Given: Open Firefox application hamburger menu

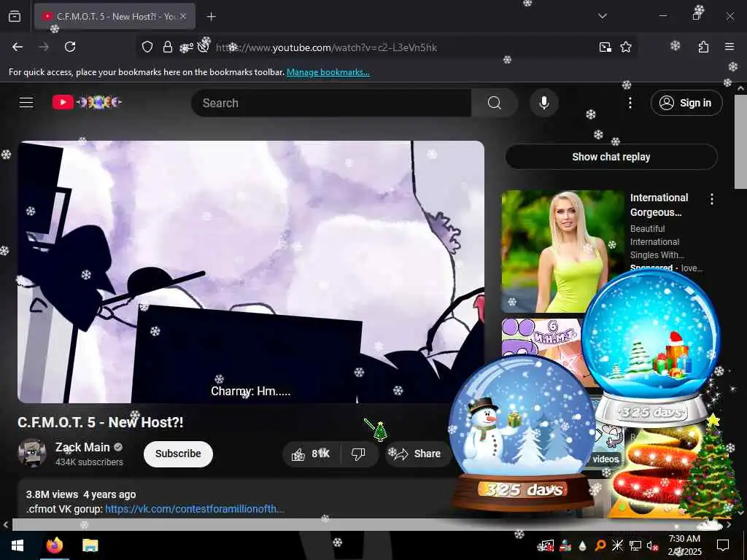Looking at the screenshot, I should tap(729, 47).
